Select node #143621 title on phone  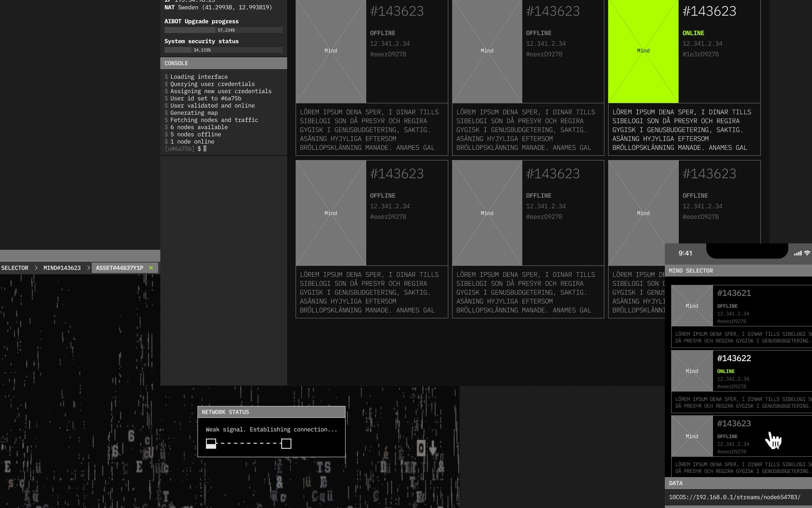734,293
